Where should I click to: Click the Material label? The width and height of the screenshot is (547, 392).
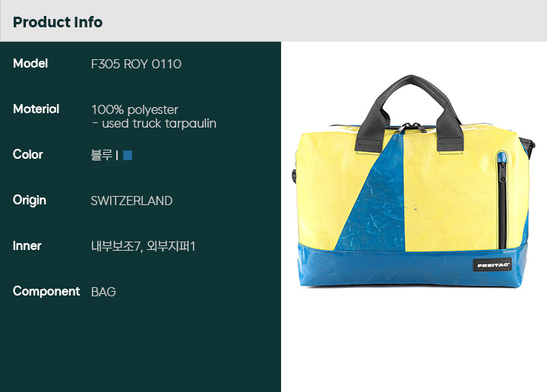(36, 109)
